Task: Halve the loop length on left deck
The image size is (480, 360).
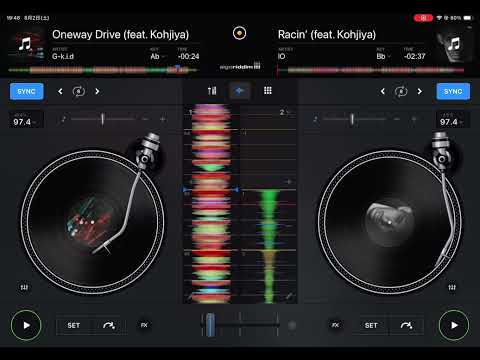Action: [x=60, y=91]
